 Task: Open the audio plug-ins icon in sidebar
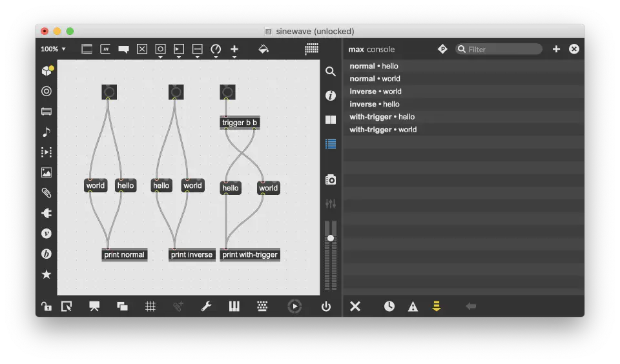[x=46, y=214]
